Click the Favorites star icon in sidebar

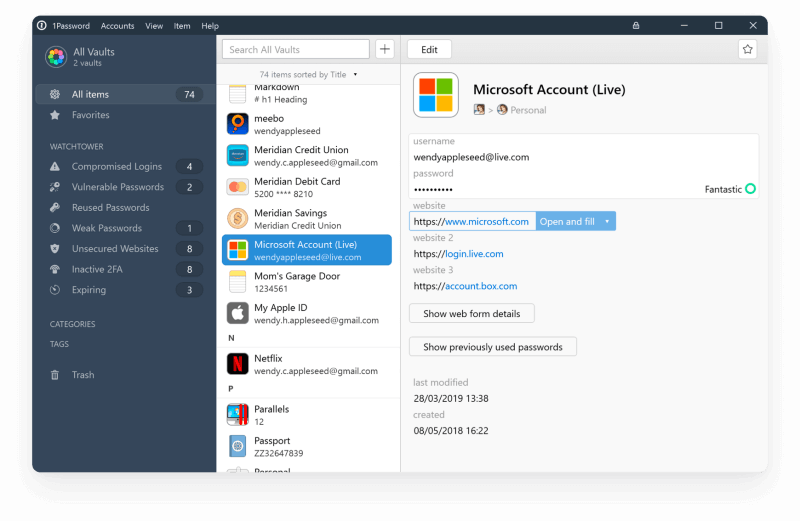(x=55, y=115)
